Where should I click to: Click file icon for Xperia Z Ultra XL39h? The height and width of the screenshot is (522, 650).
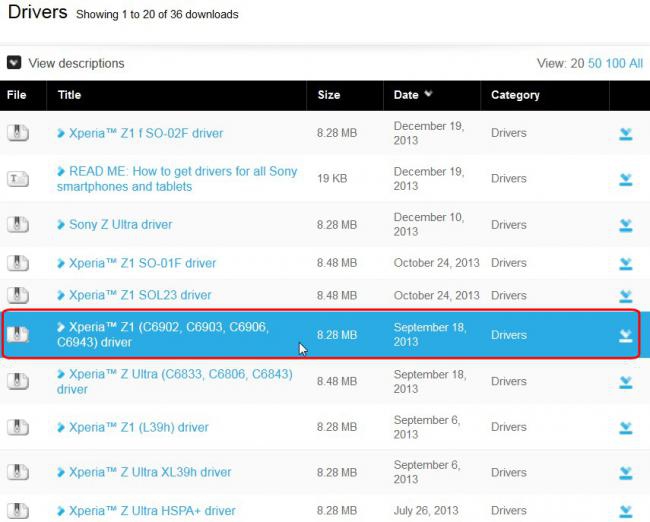[18, 472]
